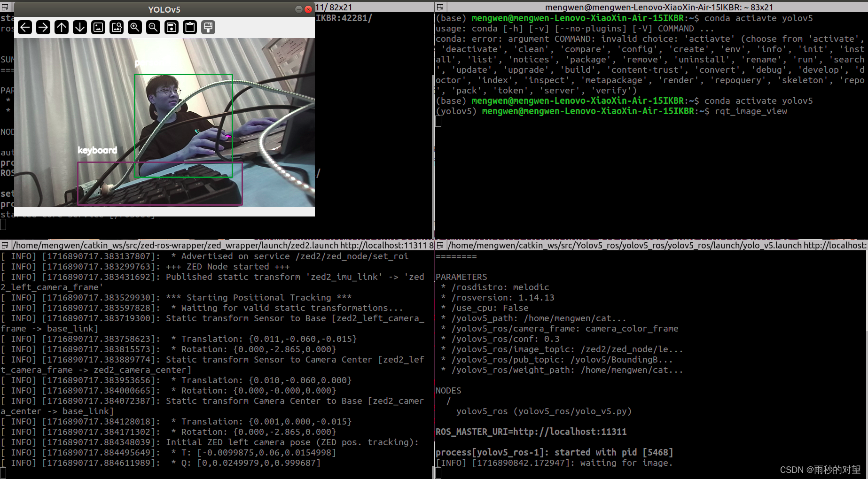Screen dimensions: 868x479
Task: Click the 'Initial ZED left camera pose' log line
Action: tap(210, 442)
